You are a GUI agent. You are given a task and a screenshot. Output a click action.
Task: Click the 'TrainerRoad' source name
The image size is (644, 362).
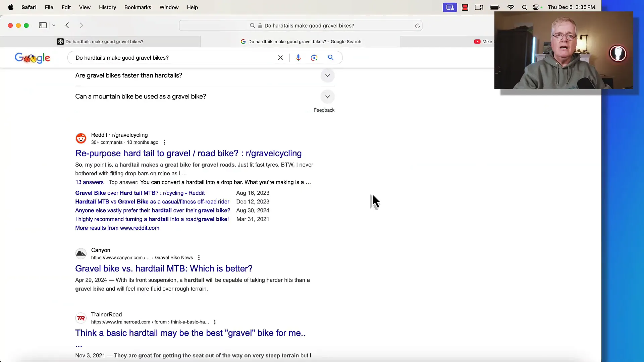point(106,314)
